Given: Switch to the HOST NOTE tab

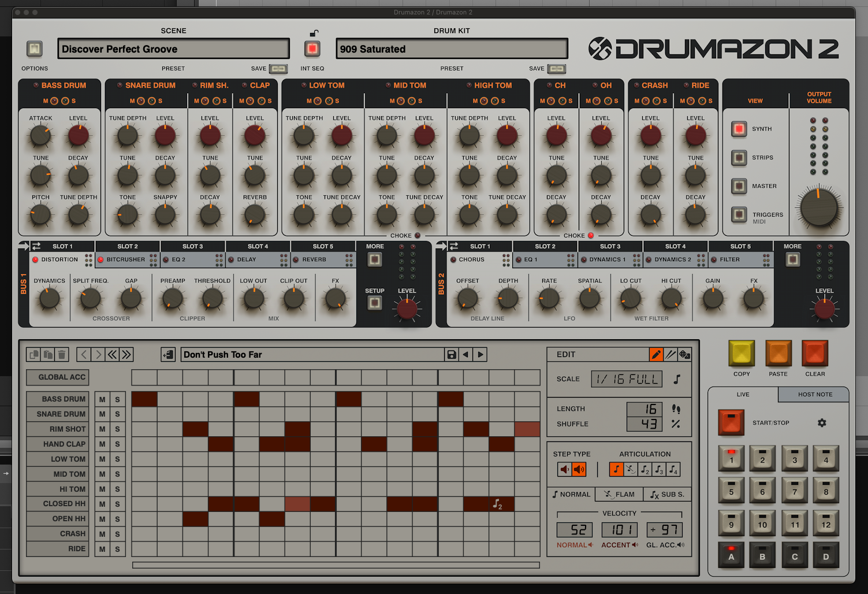Looking at the screenshot, I should pos(815,395).
